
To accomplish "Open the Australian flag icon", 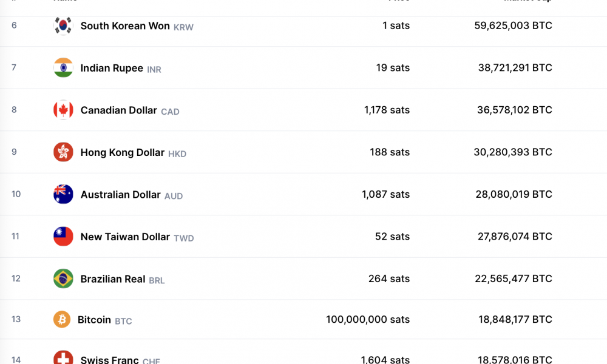I will pyautogui.click(x=63, y=194).
